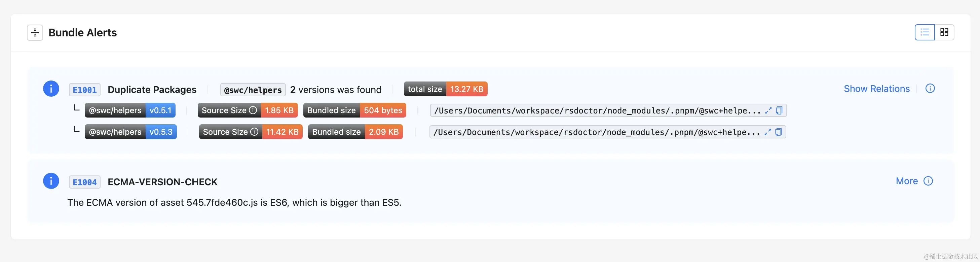Click blue info icon of E1001 alert
Screen dimensions: 980x262
click(51, 89)
